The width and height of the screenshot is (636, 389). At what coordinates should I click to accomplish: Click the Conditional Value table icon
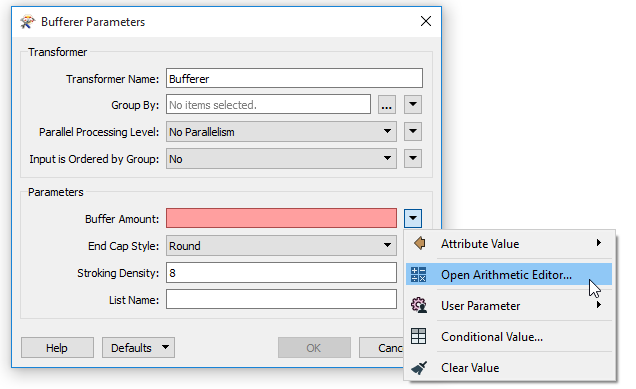(418, 336)
